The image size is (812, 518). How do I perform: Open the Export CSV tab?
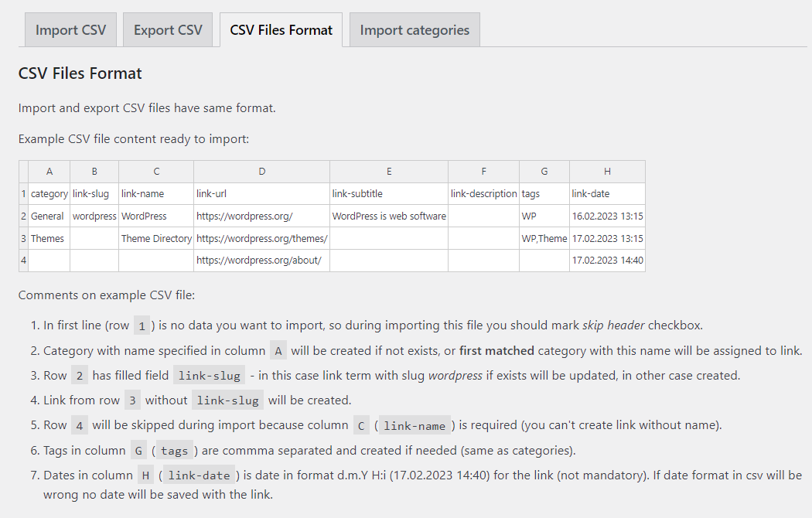click(168, 30)
